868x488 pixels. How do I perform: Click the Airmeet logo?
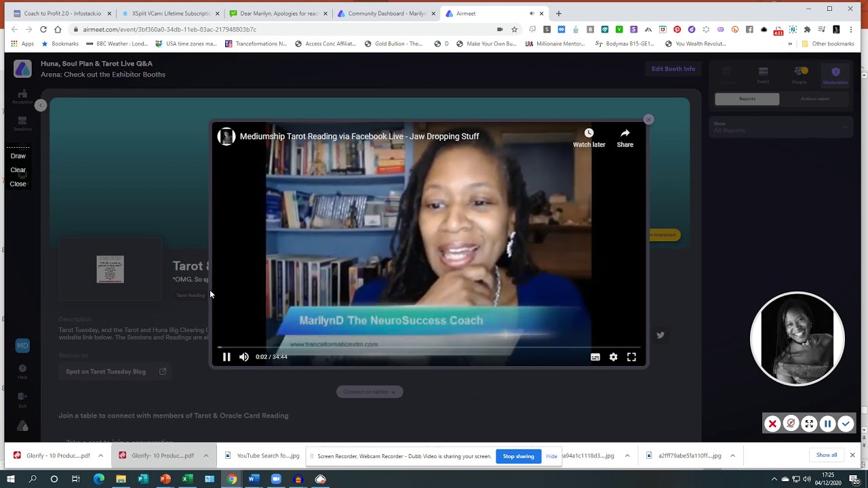[x=22, y=68]
